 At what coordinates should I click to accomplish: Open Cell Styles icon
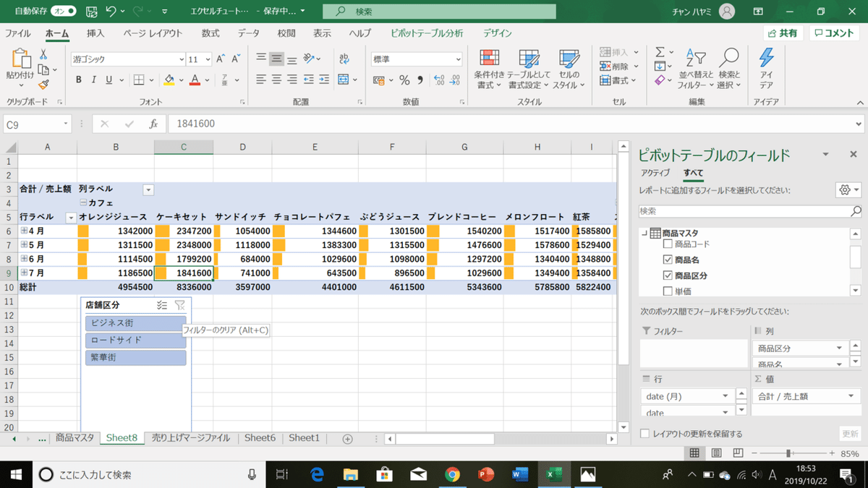[569, 59]
